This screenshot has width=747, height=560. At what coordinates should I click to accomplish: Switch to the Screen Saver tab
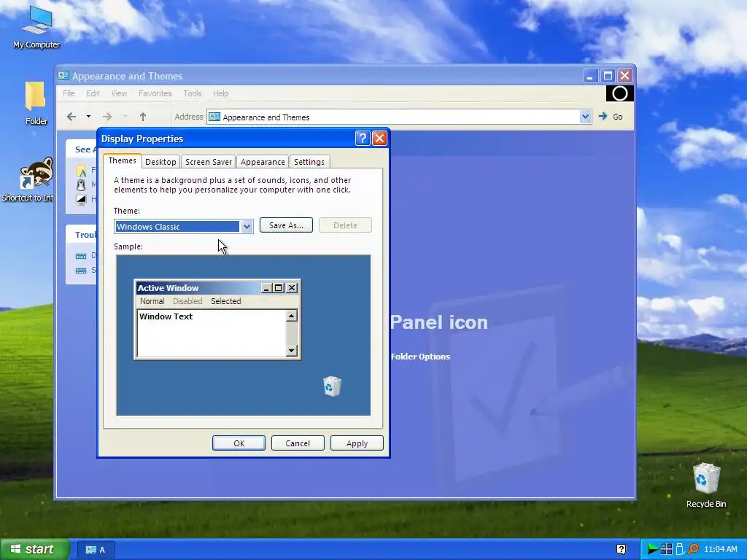click(209, 162)
